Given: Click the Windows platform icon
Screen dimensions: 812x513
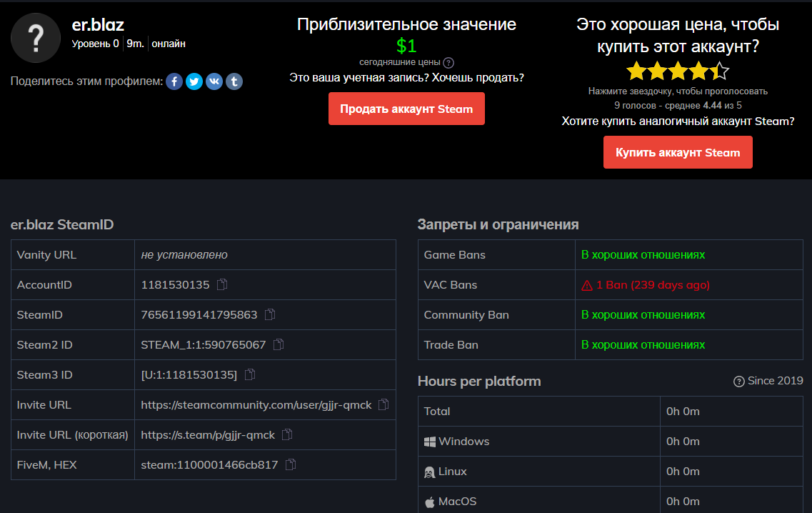Looking at the screenshot, I should pyautogui.click(x=430, y=442).
